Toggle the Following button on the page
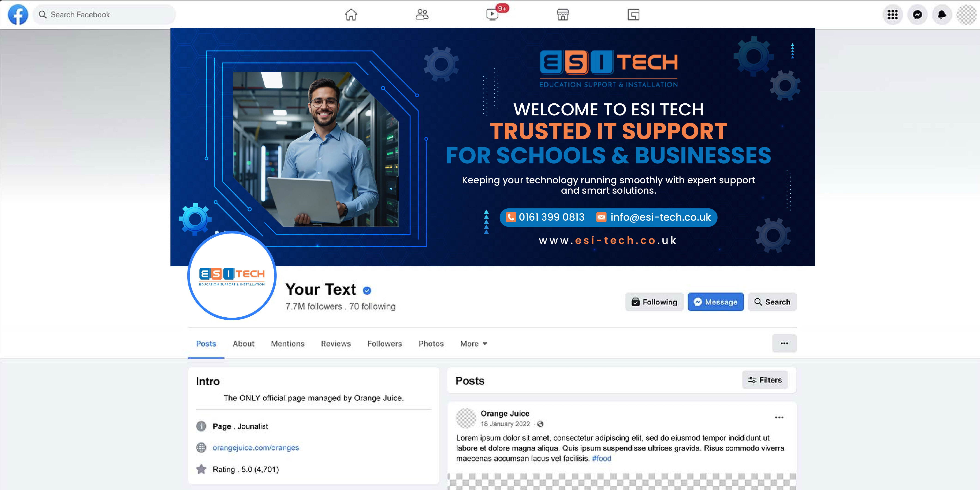The image size is (980, 490). 654,302
